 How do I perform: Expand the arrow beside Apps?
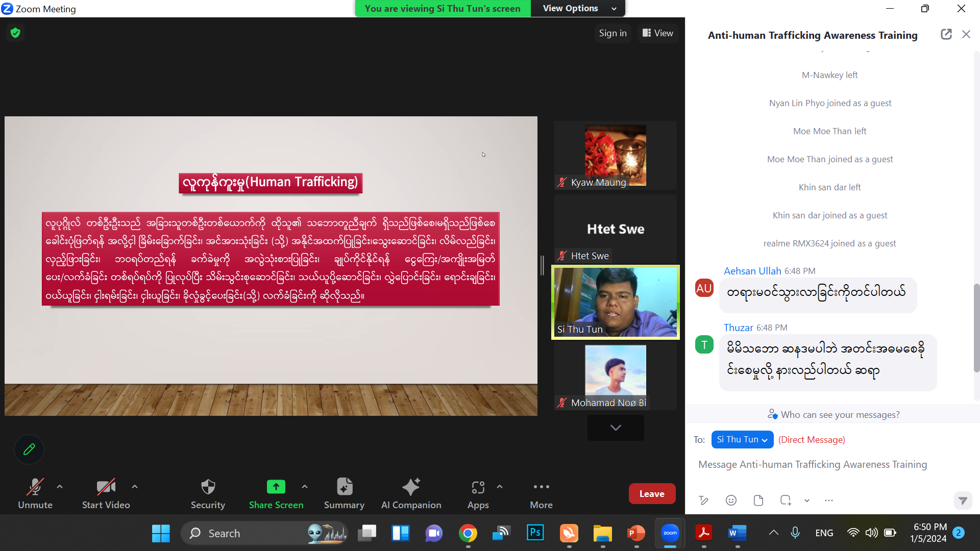point(500,487)
